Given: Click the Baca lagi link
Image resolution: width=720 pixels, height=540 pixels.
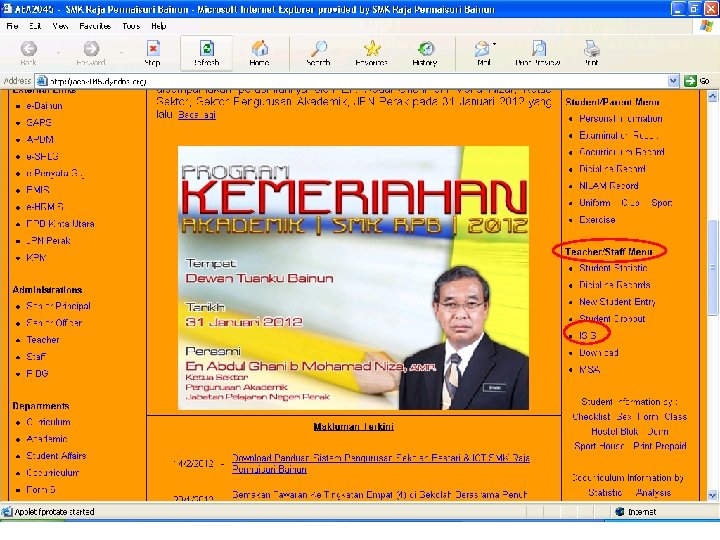Looking at the screenshot, I should point(197,115).
